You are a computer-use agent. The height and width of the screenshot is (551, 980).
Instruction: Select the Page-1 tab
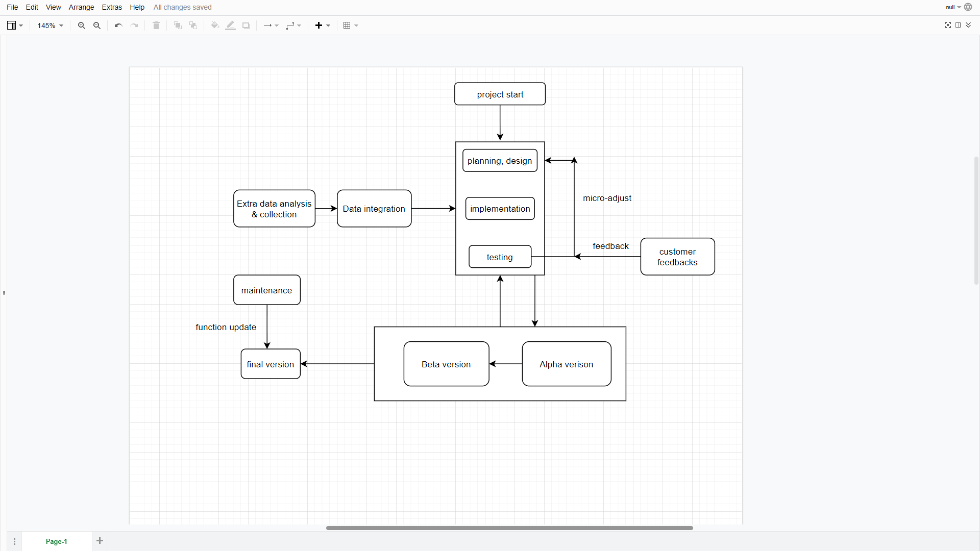(x=57, y=541)
